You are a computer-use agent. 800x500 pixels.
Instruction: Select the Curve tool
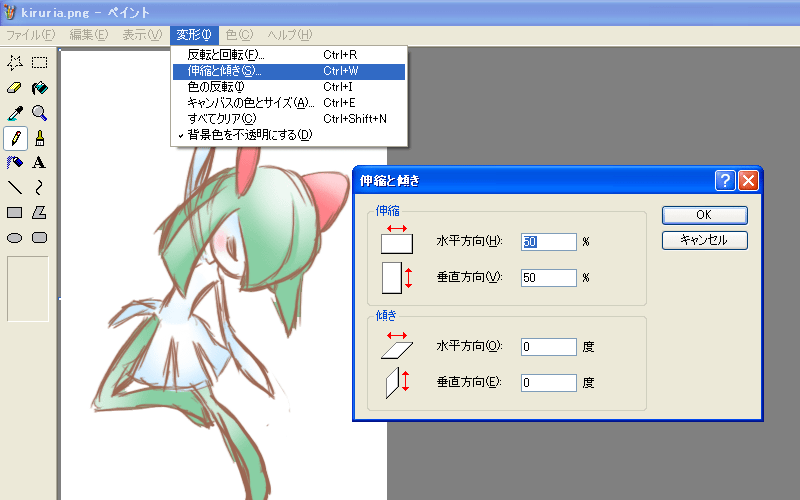40,188
